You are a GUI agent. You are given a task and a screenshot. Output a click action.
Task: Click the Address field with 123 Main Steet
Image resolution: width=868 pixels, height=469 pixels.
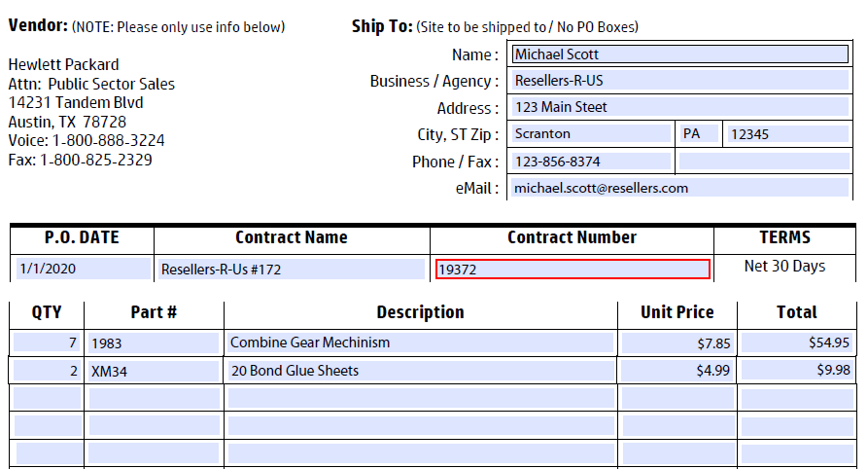point(679,106)
